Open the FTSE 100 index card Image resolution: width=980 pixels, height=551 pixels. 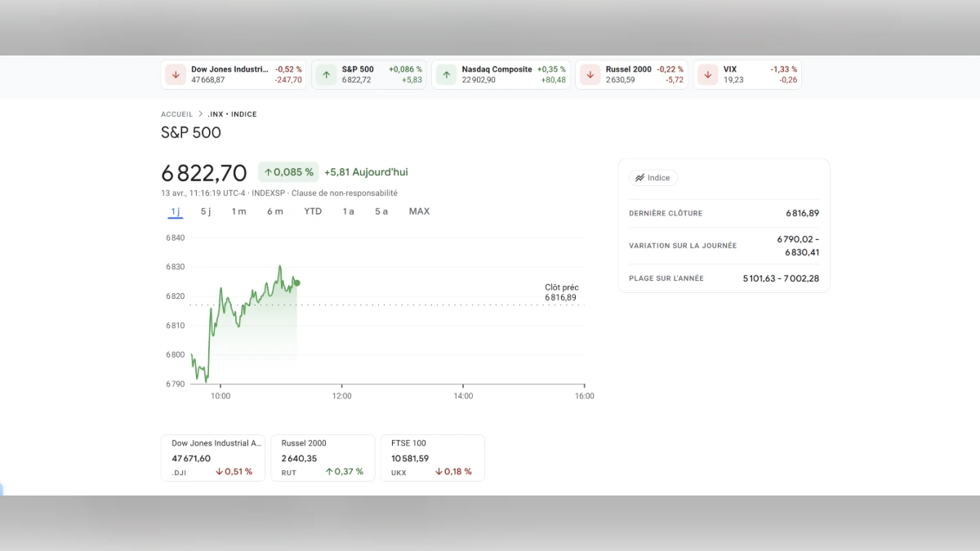pyautogui.click(x=433, y=457)
